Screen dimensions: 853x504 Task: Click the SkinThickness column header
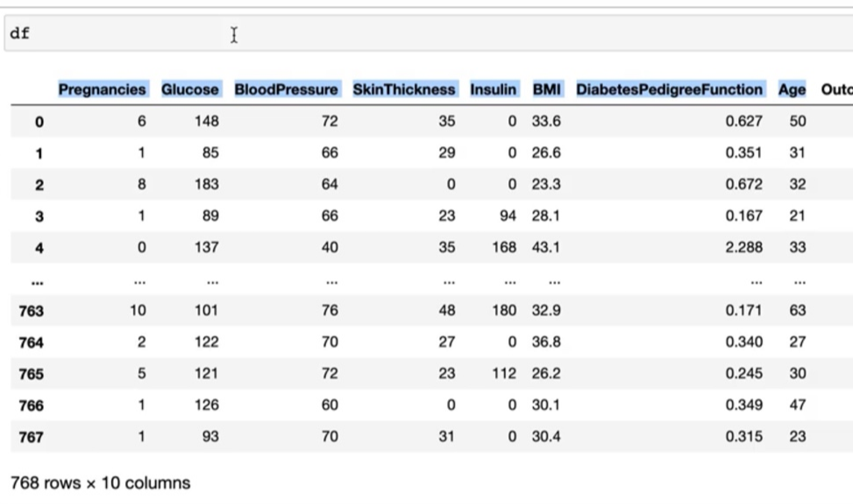coord(404,89)
